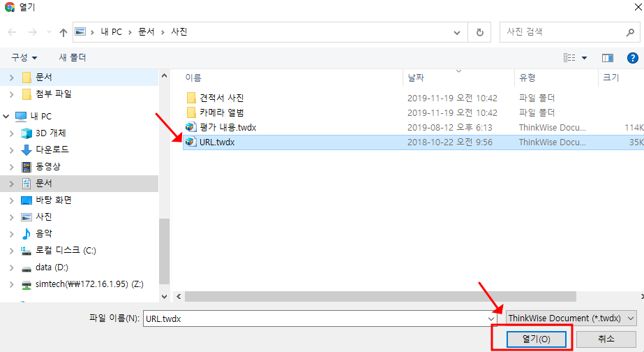The width and height of the screenshot is (644, 352).
Task: Select the 동영상 folder
Action: point(47,166)
